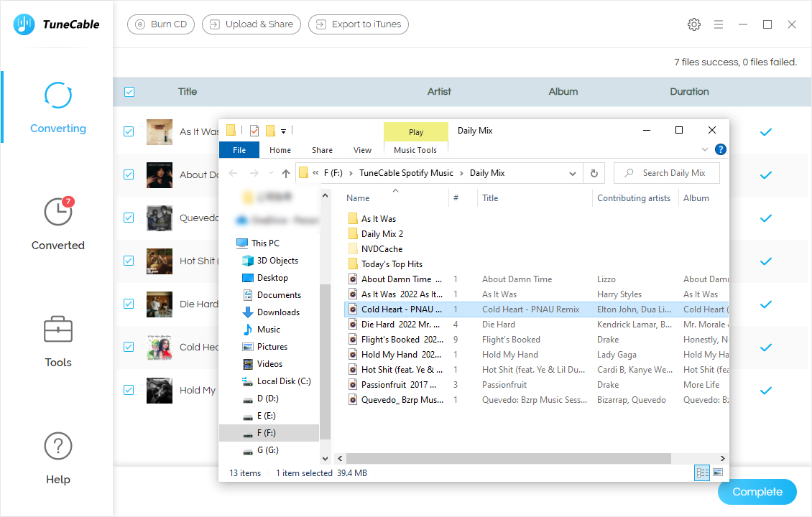The image size is (812, 517).
Task: Expand the address bar history dropdown
Action: (x=572, y=173)
